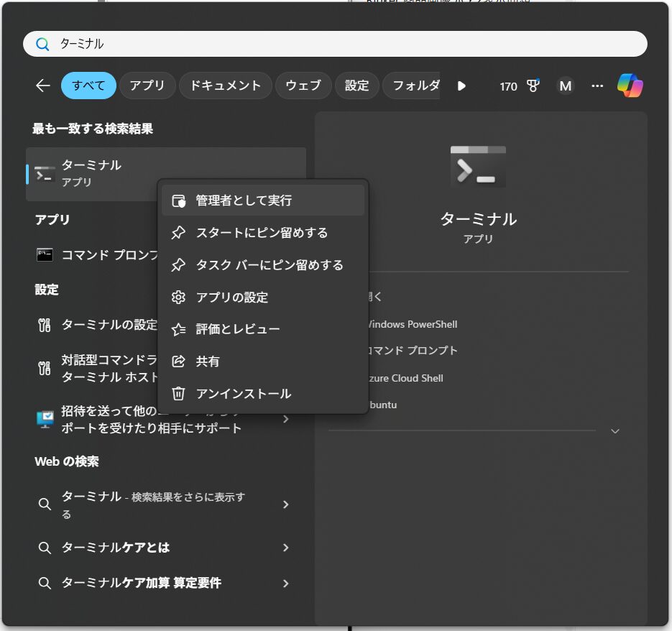
Task: Open the 170 rewards points trophy icon
Action: pos(520,86)
